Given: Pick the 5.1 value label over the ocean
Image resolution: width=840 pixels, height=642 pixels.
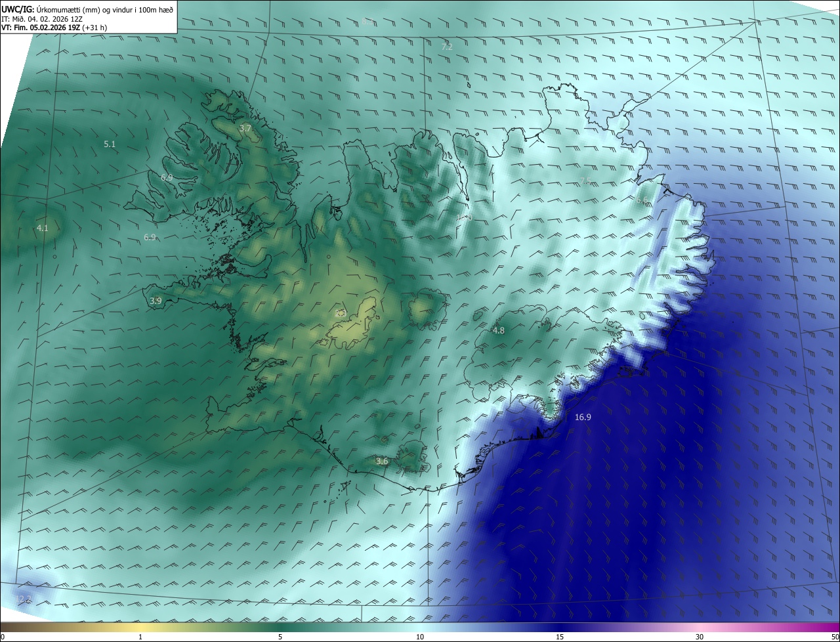Looking at the screenshot, I should 110,144.
